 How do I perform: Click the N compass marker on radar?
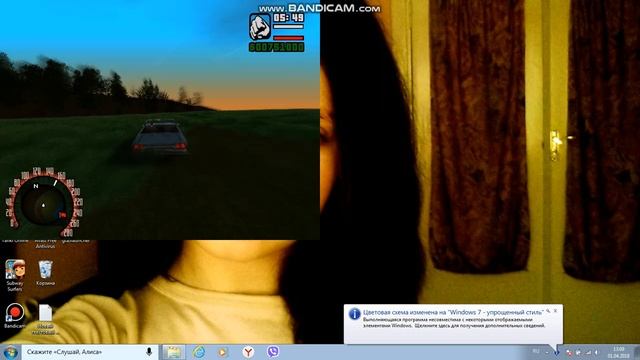click(x=36, y=186)
